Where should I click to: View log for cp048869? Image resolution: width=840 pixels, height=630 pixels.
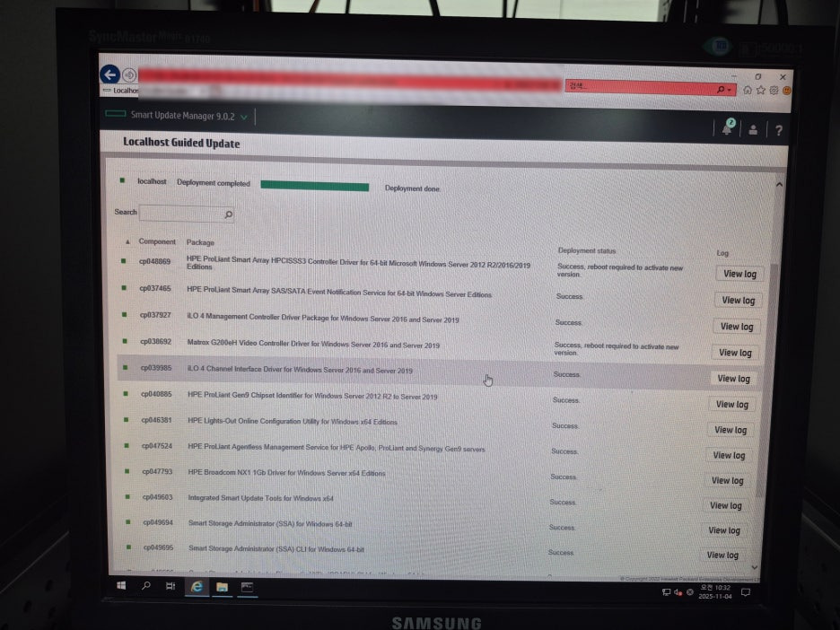click(x=739, y=274)
